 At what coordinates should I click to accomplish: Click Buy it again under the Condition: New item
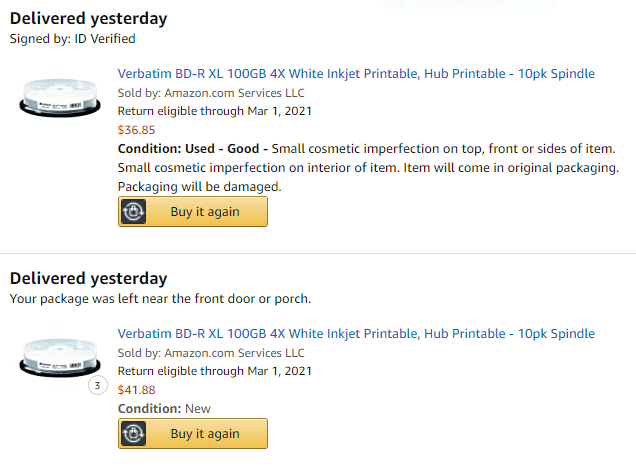pyautogui.click(x=193, y=433)
